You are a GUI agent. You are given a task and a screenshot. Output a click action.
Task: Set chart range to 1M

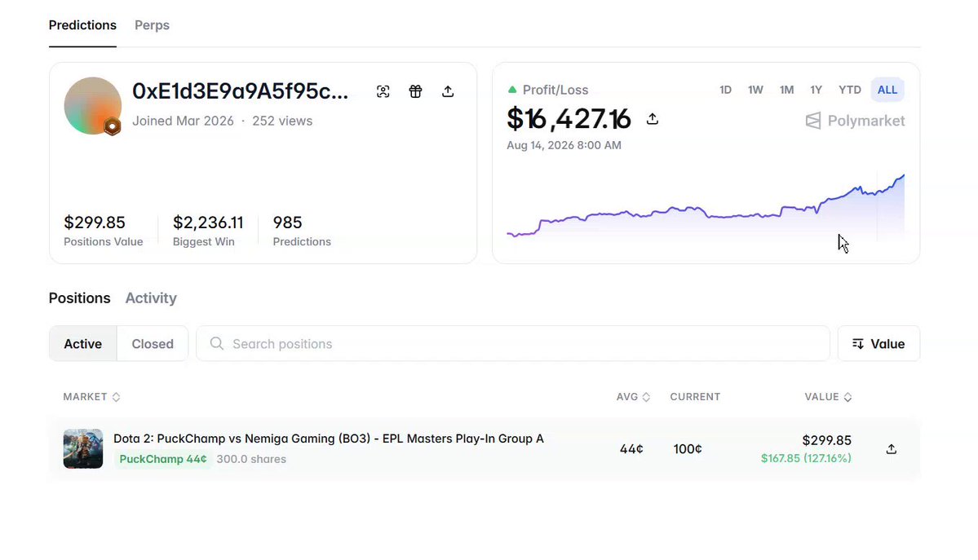click(x=786, y=90)
